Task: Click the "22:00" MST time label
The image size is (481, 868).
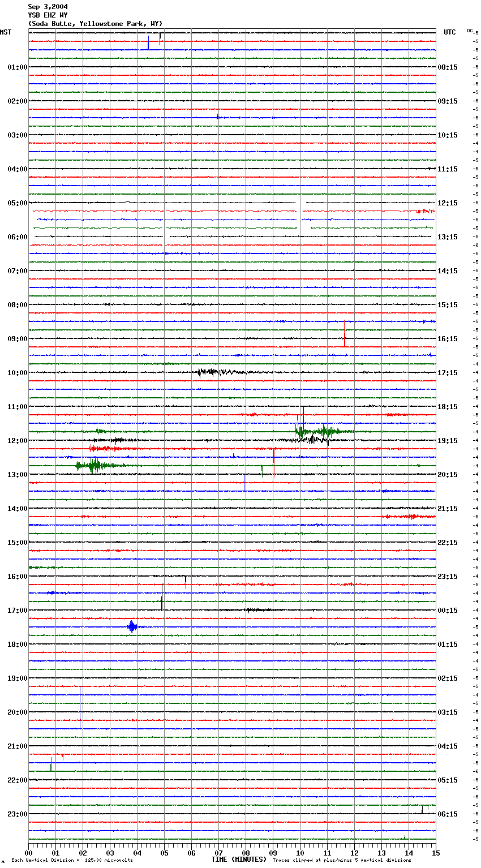Action: (x=18, y=780)
